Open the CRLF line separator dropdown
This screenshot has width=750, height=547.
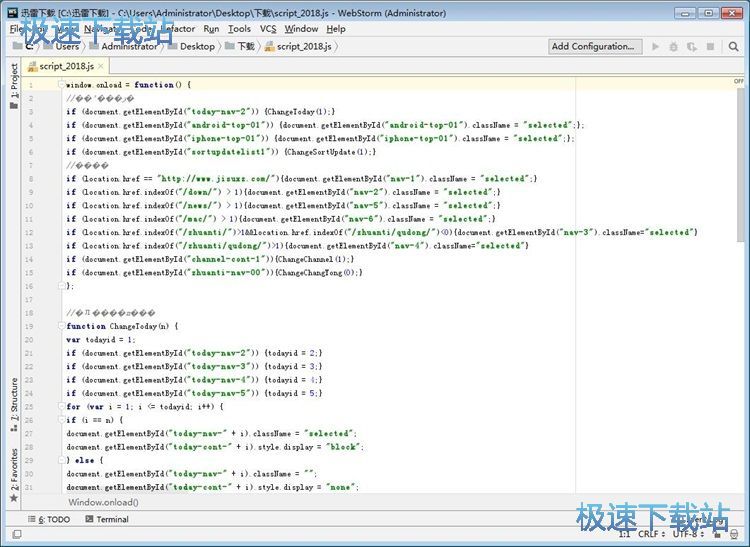tap(653, 535)
